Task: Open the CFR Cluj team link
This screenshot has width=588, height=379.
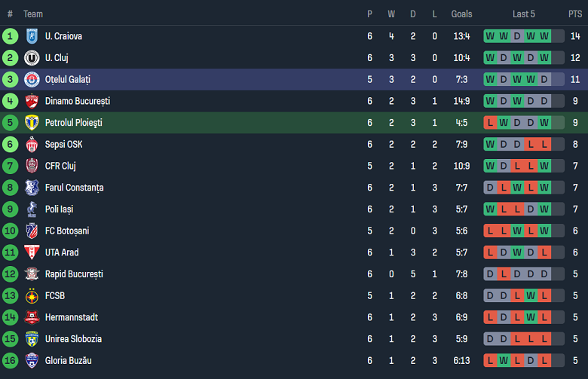Action: [x=60, y=166]
